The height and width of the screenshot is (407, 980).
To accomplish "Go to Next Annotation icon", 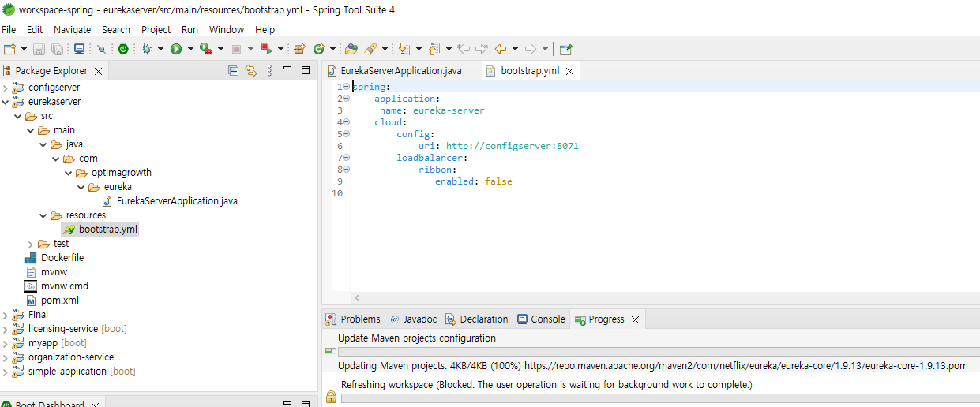I will pos(404,49).
